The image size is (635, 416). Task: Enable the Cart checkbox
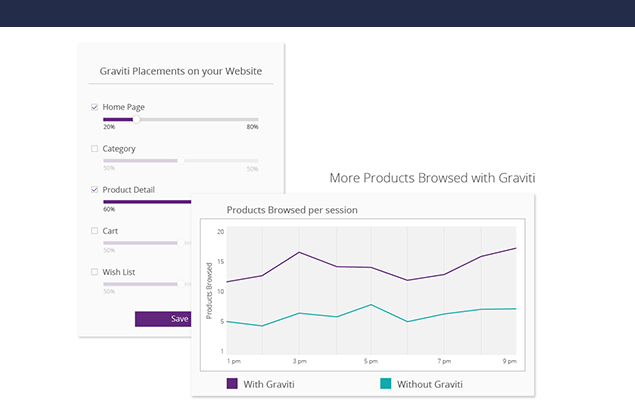(x=94, y=231)
